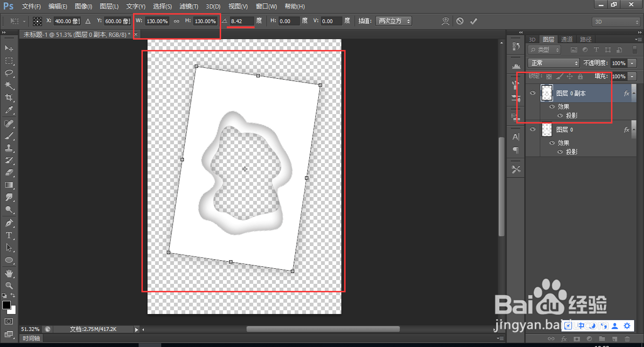The width and height of the screenshot is (644, 347).
Task: Select the History Brush tool
Action: [9, 160]
